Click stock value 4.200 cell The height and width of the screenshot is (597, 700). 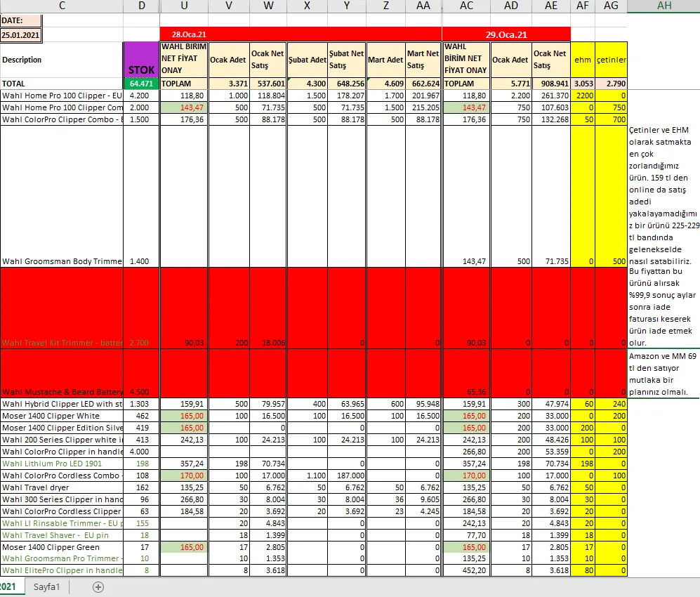141,96
